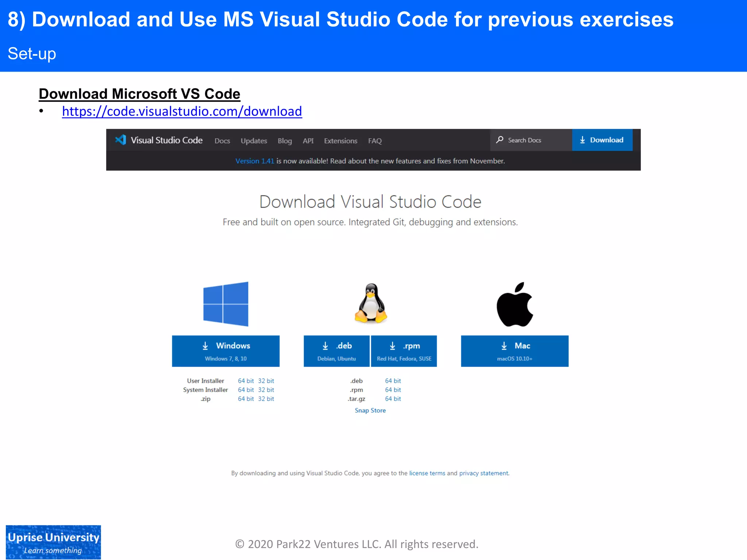Click the Linux Tux penguin icon
This screenshot has height=560, width=747.
(371, 303)
